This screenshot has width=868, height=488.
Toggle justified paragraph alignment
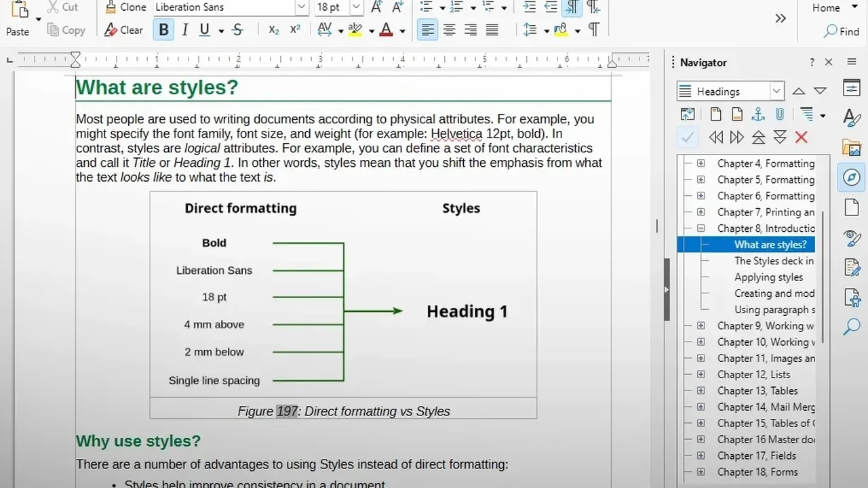coord(492,30)
